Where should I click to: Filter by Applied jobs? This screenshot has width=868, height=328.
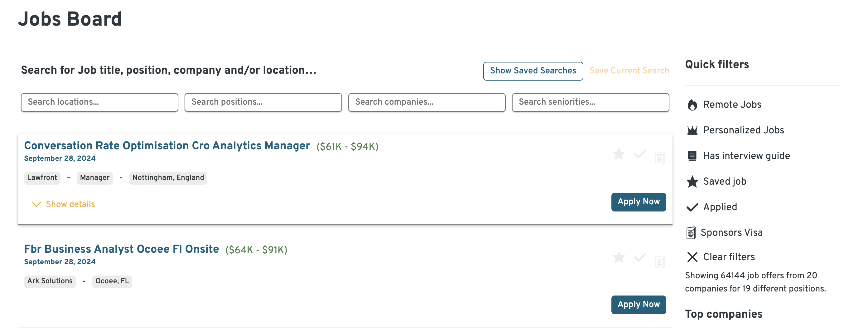tap(720, 207)
